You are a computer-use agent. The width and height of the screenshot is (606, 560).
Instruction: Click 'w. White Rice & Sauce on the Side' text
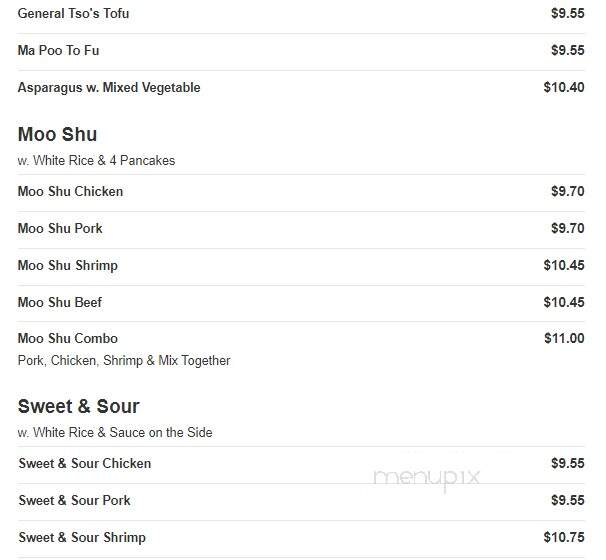click(x=115, y=432)
